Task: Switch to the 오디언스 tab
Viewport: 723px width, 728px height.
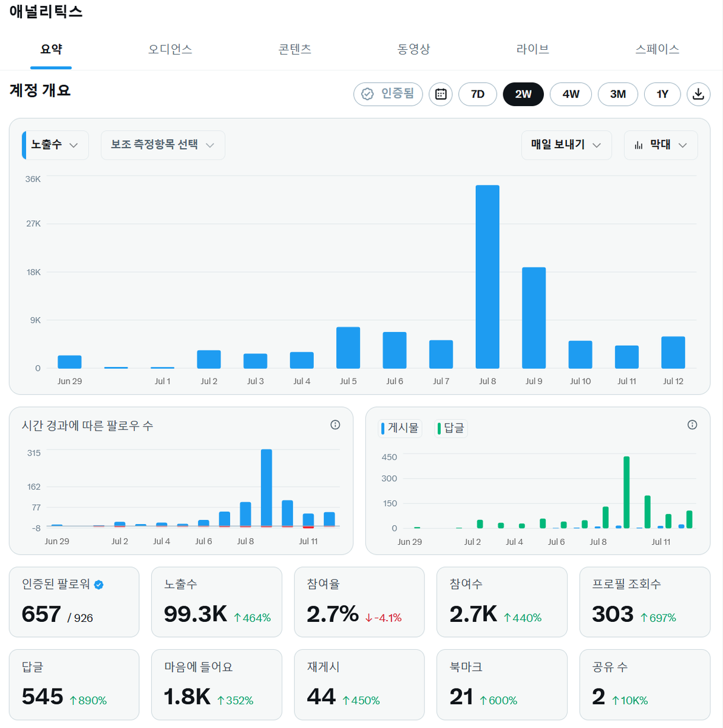Action: click(x=170, y=49)
